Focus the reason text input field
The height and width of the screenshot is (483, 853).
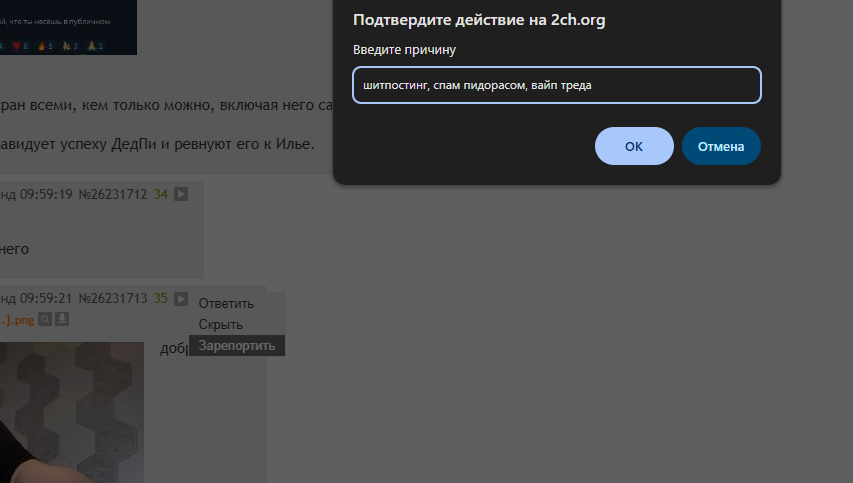click(557, 85)
